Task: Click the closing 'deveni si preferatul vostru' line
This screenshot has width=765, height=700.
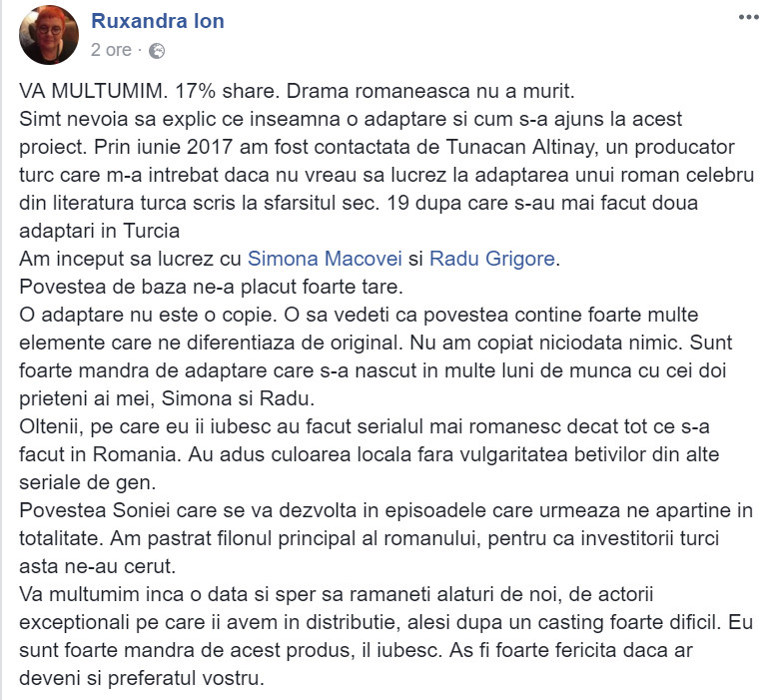Action: pyautogui.click(x=146, y=678)
